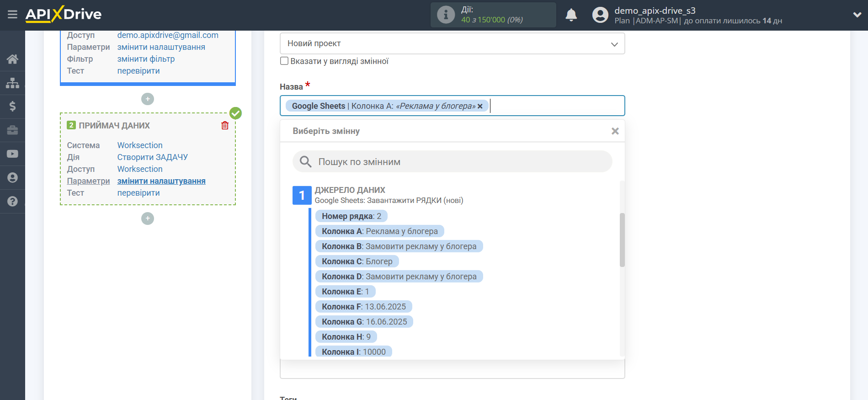This screenshot has height=400, width=868.
Task: Click the actions counter '40 з 150'000'
Action: click(483, 20)
